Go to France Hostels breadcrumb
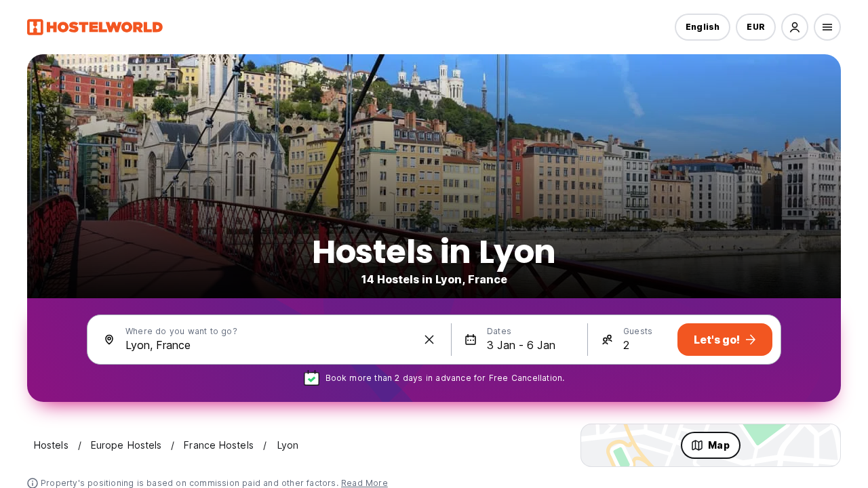The width and height of the screenshot is (868, 488). coord(218,445)
